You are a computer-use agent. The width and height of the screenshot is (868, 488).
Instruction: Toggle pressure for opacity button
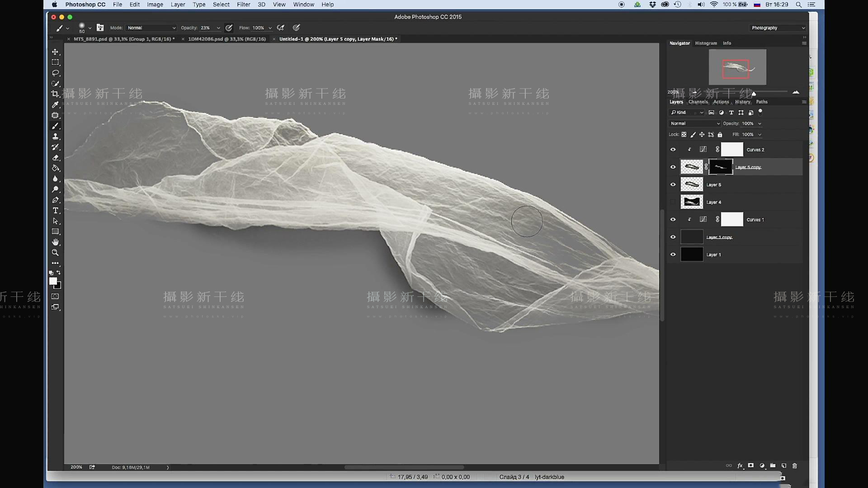click(229, 28)
